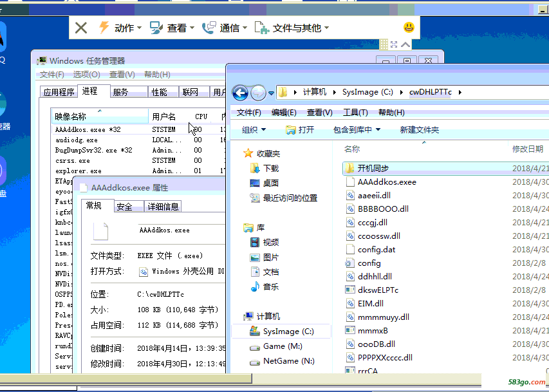Open the 组织 dropdown in Explorer
Screen dimensions: 549x392
point(254,129)
